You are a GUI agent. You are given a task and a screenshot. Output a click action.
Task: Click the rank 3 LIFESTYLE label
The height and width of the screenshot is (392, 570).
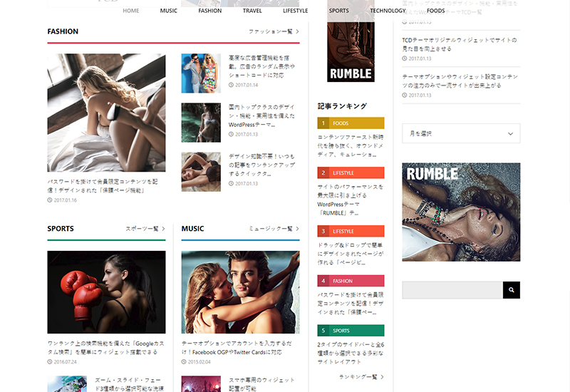[x=351, y=231]
